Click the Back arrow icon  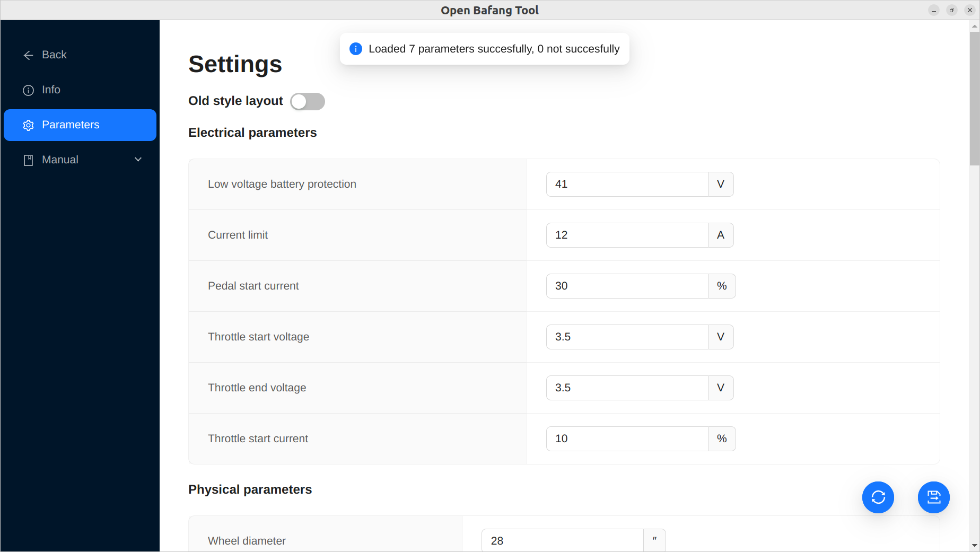click(29, 55)
